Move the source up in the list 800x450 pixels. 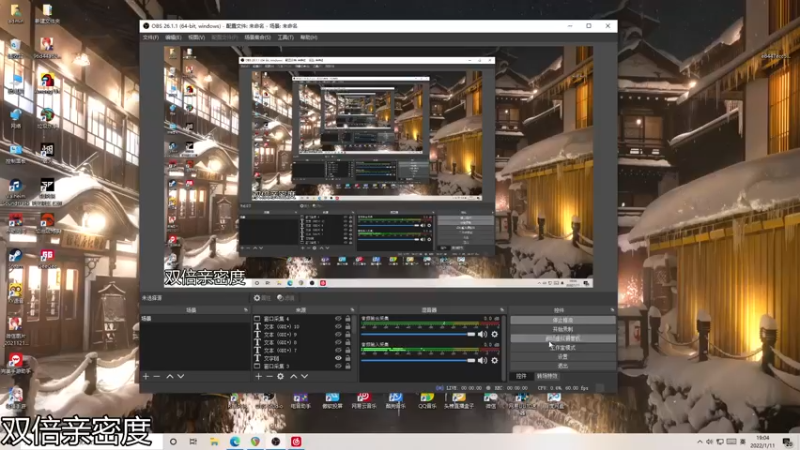click(x=293, y=376)
